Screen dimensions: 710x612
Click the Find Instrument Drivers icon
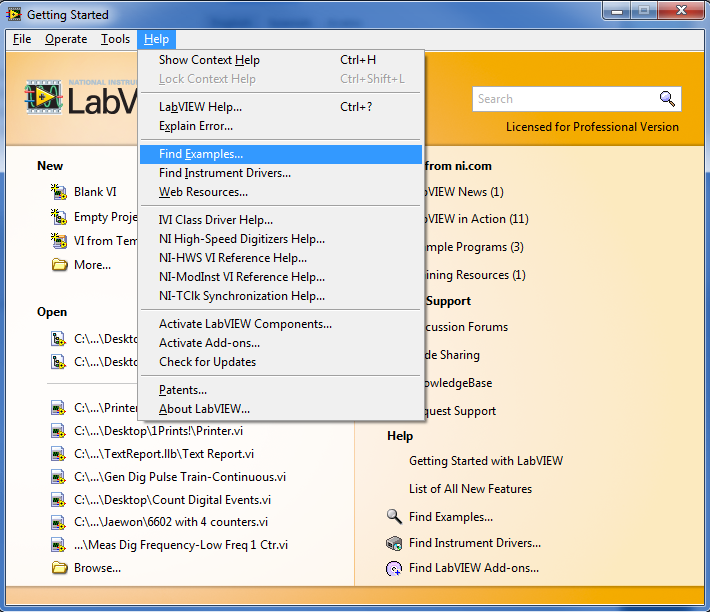click(x=394, y=543)
